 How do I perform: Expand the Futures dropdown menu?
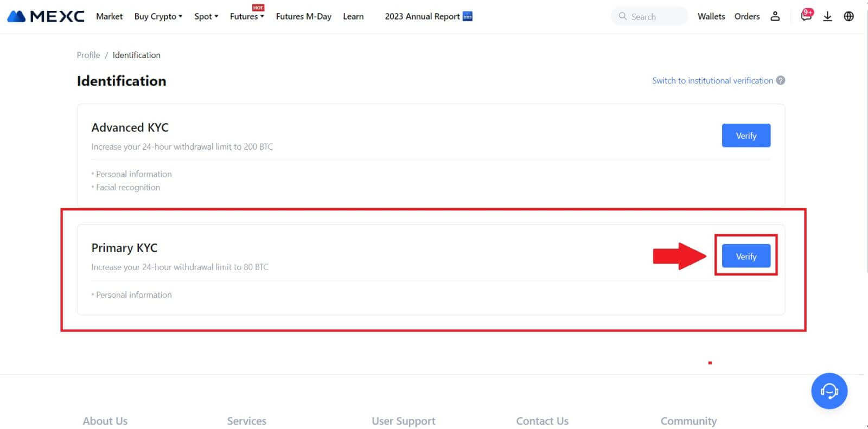[x=247, y=16]
